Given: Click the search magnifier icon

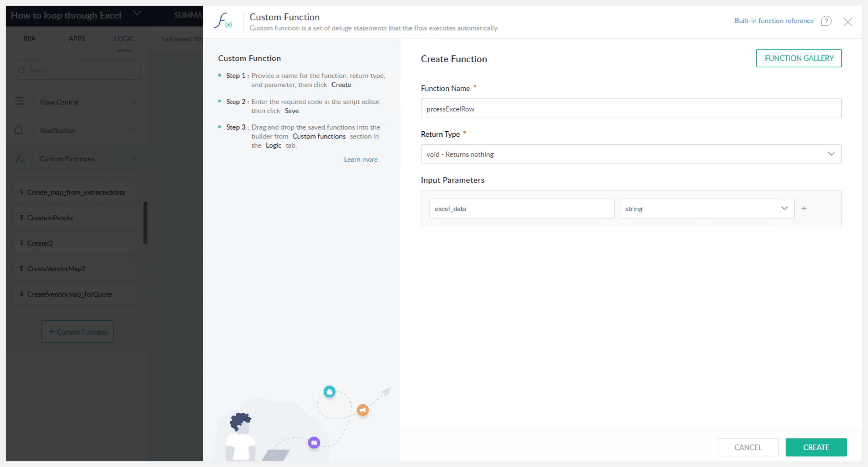Looking at the screenshot, I should pyautogui.click(x=22, y=70).
